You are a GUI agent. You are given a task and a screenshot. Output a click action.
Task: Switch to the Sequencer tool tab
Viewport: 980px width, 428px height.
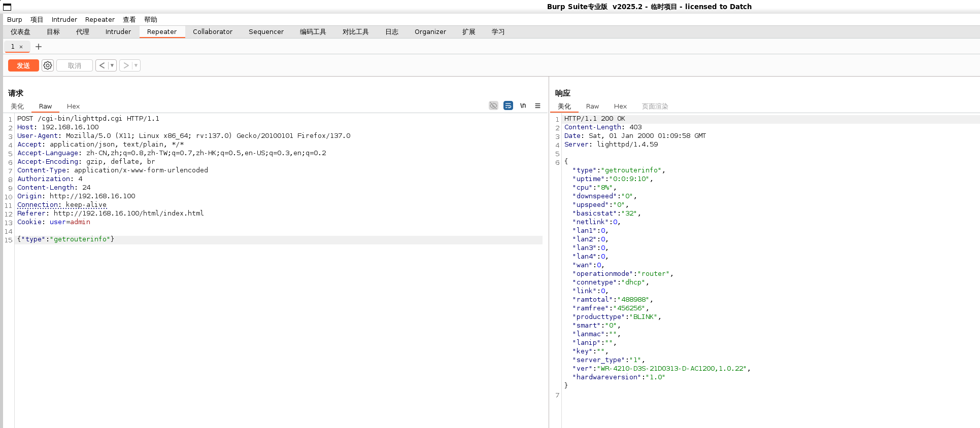[x=266, y=31]
